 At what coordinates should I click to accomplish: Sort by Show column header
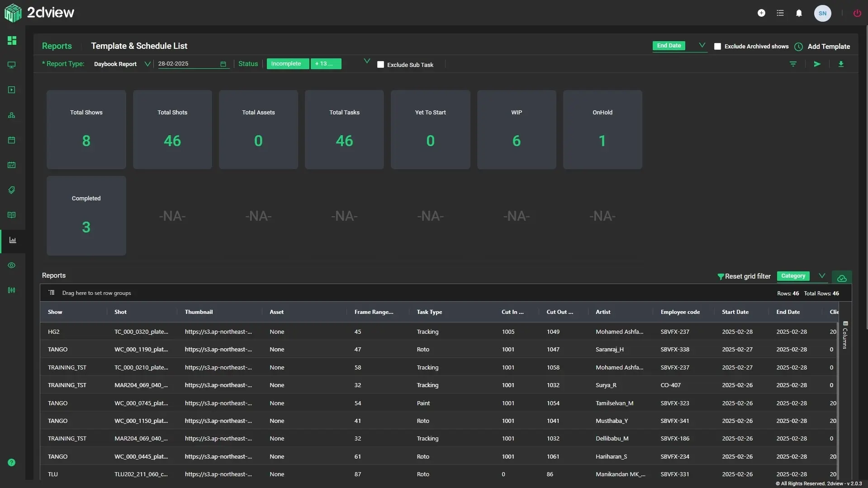[x=55, y=312]
